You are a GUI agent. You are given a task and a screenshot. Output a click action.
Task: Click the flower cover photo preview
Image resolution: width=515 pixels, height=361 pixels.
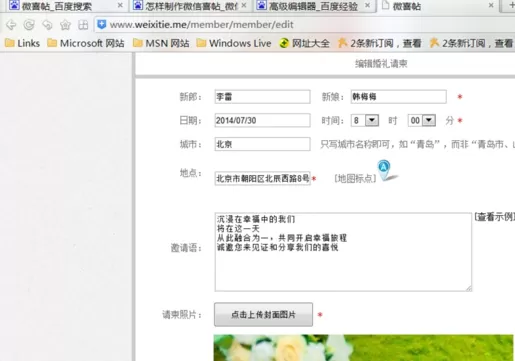point(363,348)
